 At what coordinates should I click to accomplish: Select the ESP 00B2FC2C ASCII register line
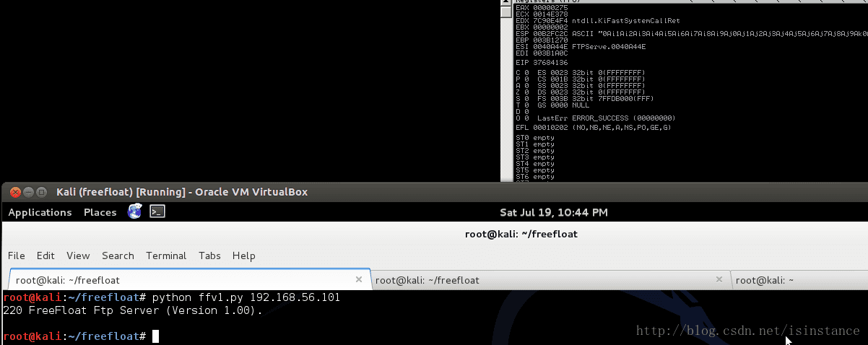(x=691, y=34)
